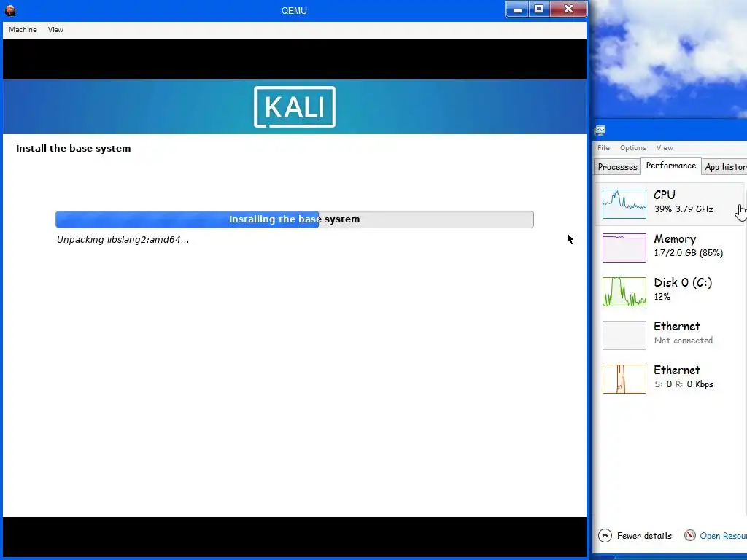Select the Disk 0 (C:) graph thumbnail
This screenshot has height=560, width=747.
624,292
